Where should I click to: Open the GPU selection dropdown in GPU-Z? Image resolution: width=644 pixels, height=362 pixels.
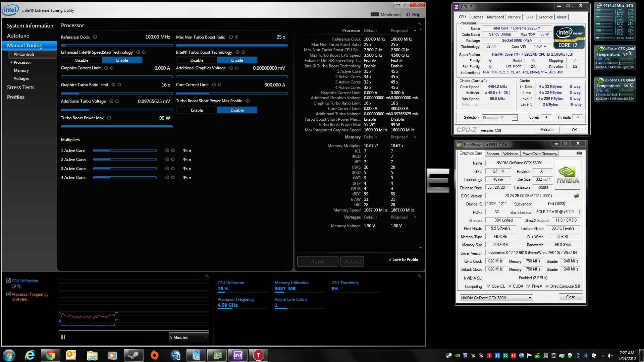tap(496, 298)
